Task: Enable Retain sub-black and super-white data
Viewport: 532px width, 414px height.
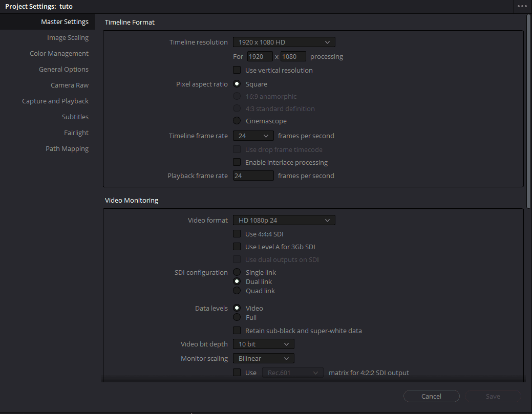Action: 237,331
